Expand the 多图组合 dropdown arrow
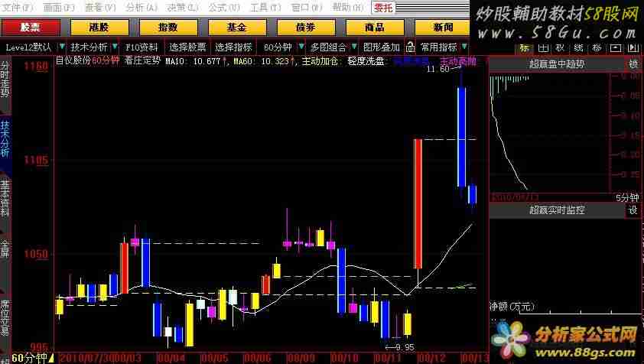Screen dimensions: 644x364 354,47
